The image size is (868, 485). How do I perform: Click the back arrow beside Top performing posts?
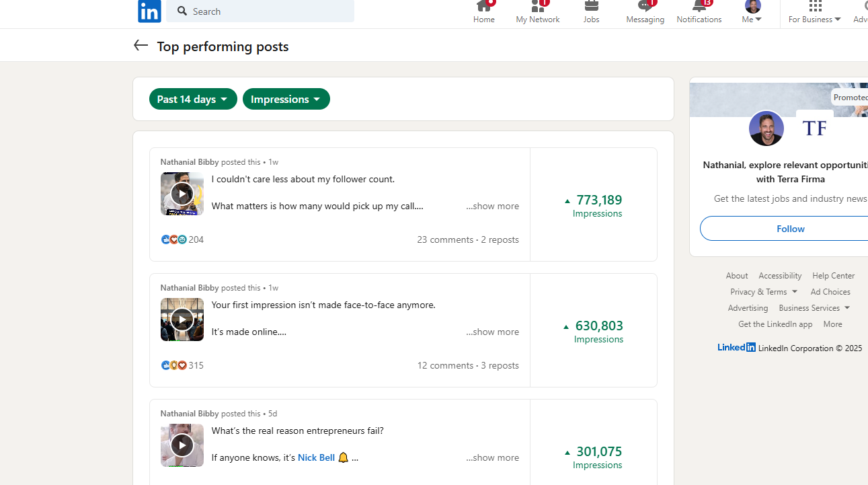coord(141,46)
